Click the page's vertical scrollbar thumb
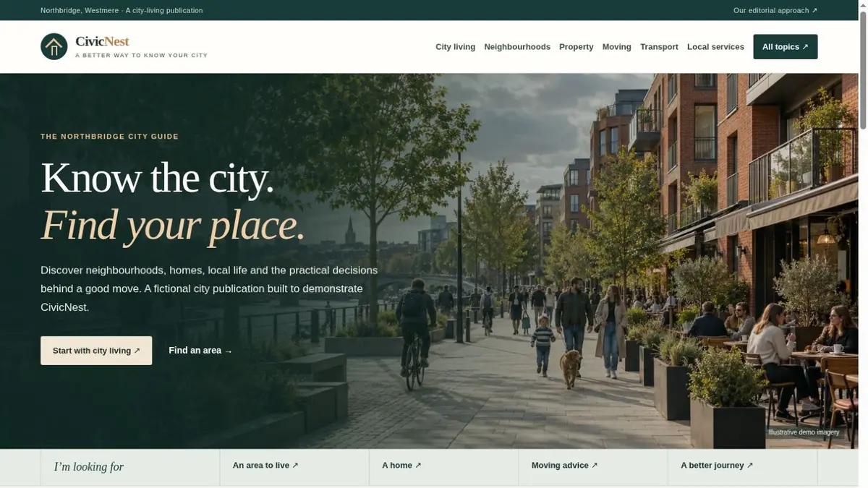Viewport: 868px width, 488px height. coord(864,69)
